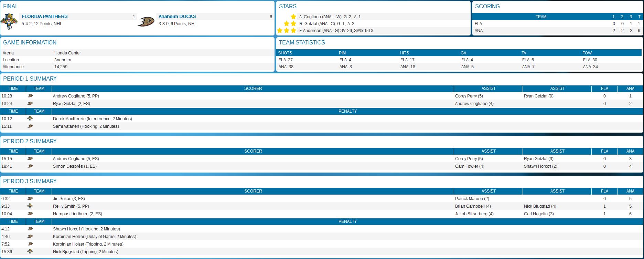Click the Anaheim Ducks logo in Final panel
This screenshot has width=644, height=259.
tap(146, 21)
